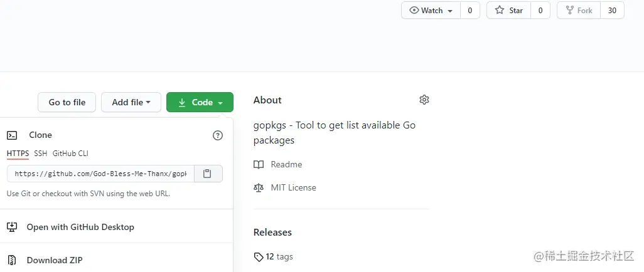Click the About settings gear icon
Viewport: 644px width, 272px height.
click(424, 100)
